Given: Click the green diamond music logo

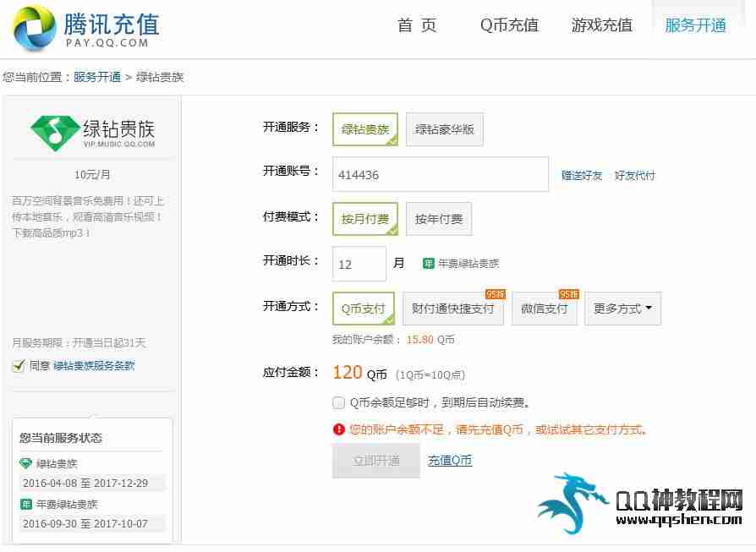Looking at the screenshot, I should pyautogui.click(x=54, y=133).
